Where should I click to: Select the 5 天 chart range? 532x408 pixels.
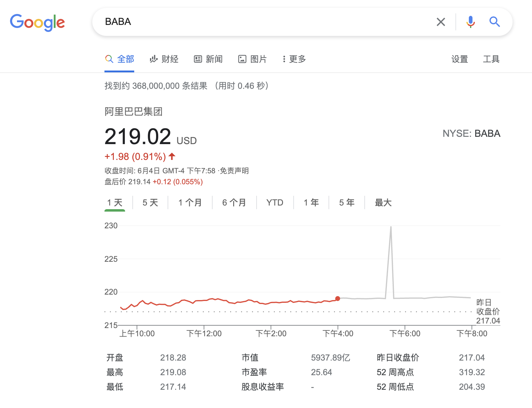click(x=150, y=202)
